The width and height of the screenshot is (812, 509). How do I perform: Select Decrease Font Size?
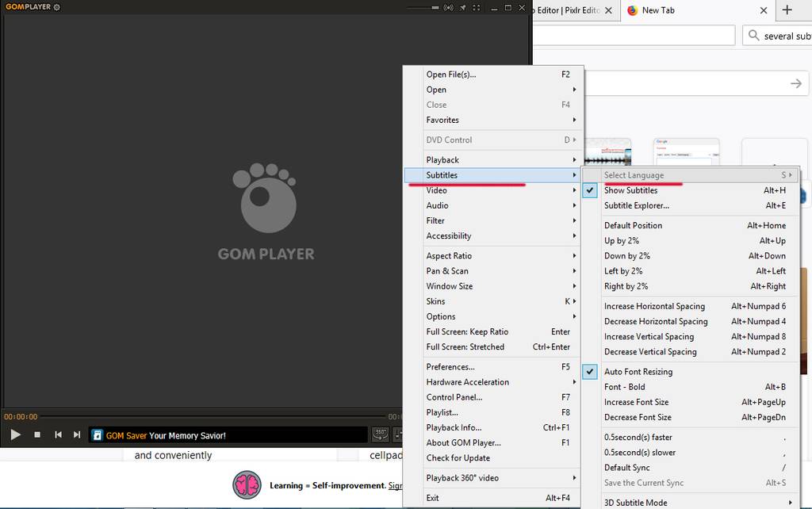[x=691, y=417]
